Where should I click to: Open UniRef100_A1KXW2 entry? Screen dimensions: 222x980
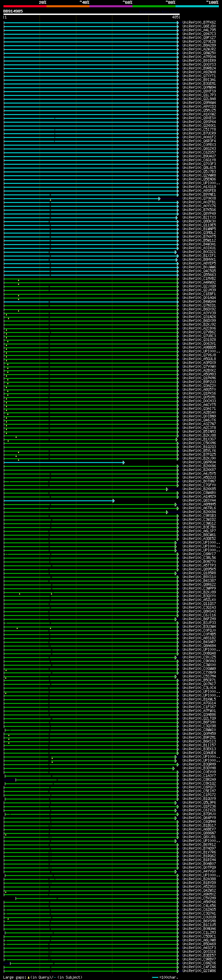(199, 114)
